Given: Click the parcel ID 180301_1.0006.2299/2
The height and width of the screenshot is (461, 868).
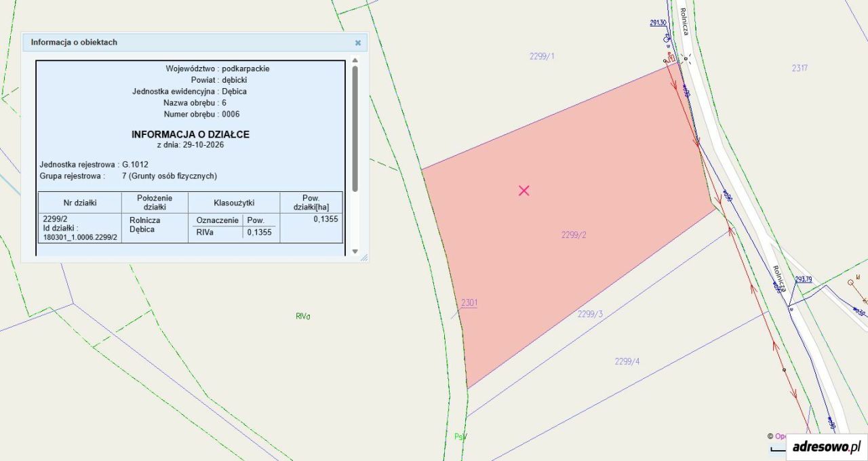Looking at the screenshot, I should tap(80, 237).
